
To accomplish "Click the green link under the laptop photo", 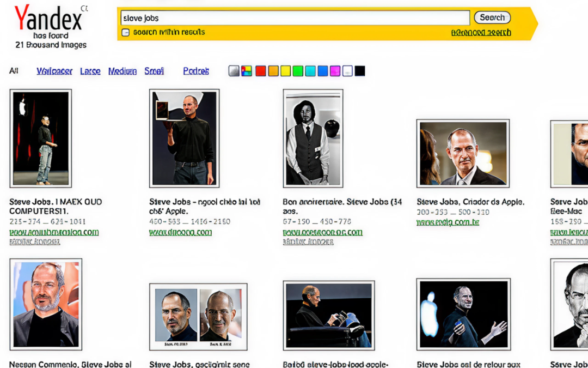I will (180, 232).
